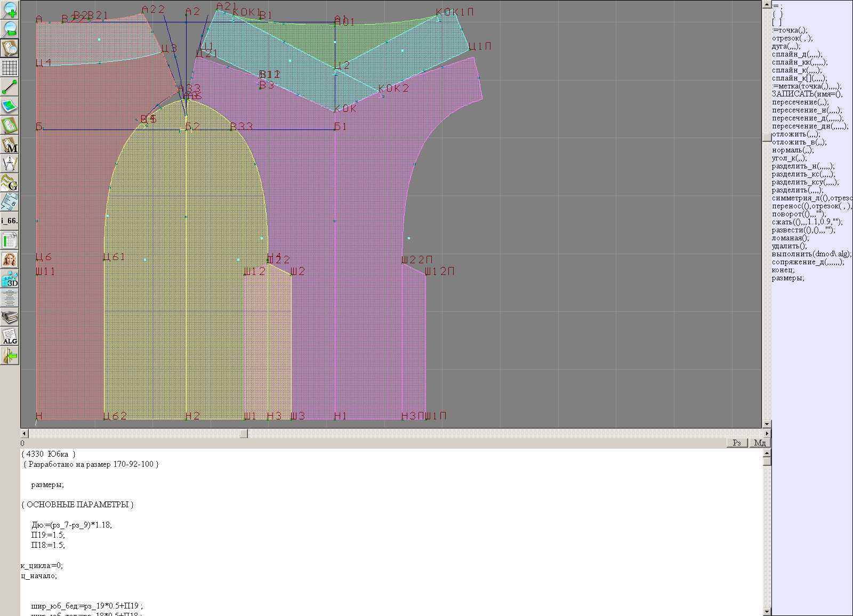Click the ALG algorithm document icon
Viewport: 853px width, 616px height.
pyautogui.click(x=10, y=337)
